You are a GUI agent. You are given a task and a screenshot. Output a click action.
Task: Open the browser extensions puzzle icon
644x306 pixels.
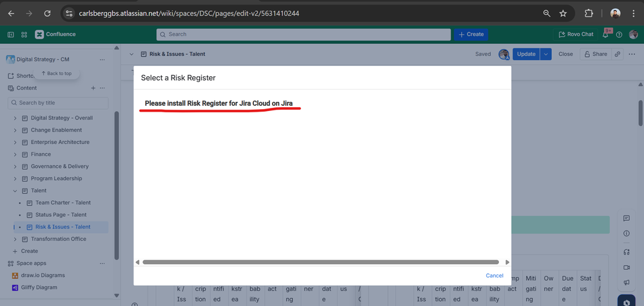pos(588,14)
